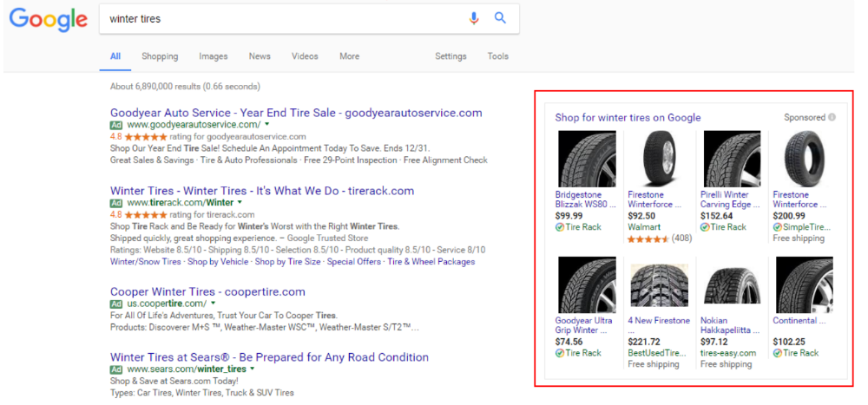The image size is (868, 405).
Task: Follow the Winter/Snow Tires sitelink
Action: point(146,262)
